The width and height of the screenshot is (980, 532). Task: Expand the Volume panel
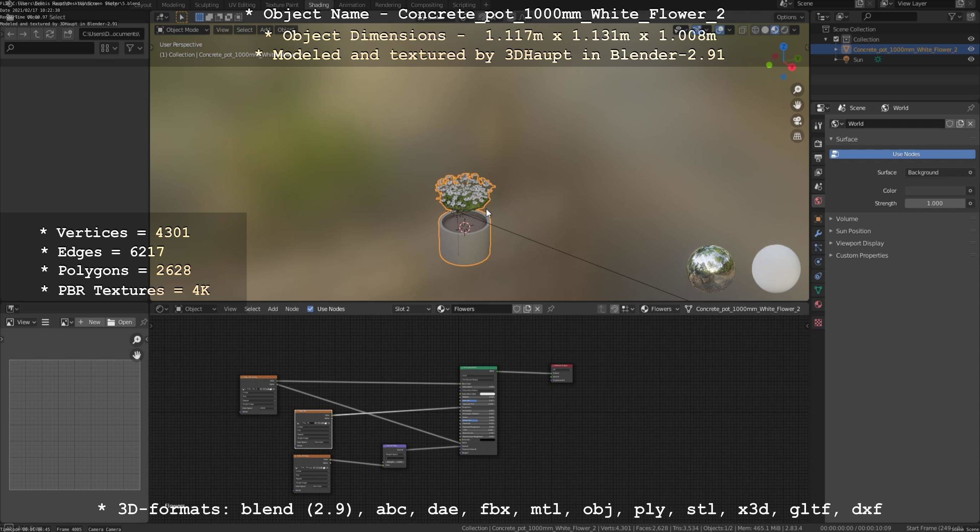847,219
